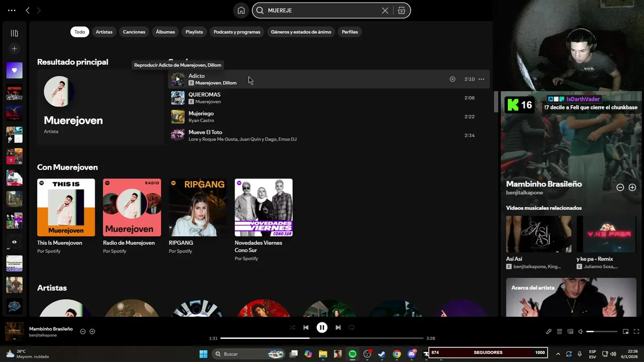
Task: Open Muerejoven top result artist card
Action: [100, 107]
